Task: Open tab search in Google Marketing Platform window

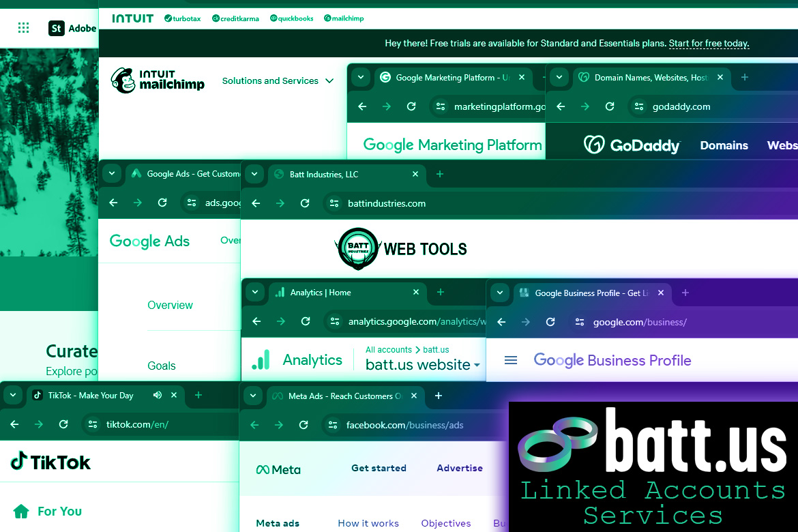Action: [361, 77]
